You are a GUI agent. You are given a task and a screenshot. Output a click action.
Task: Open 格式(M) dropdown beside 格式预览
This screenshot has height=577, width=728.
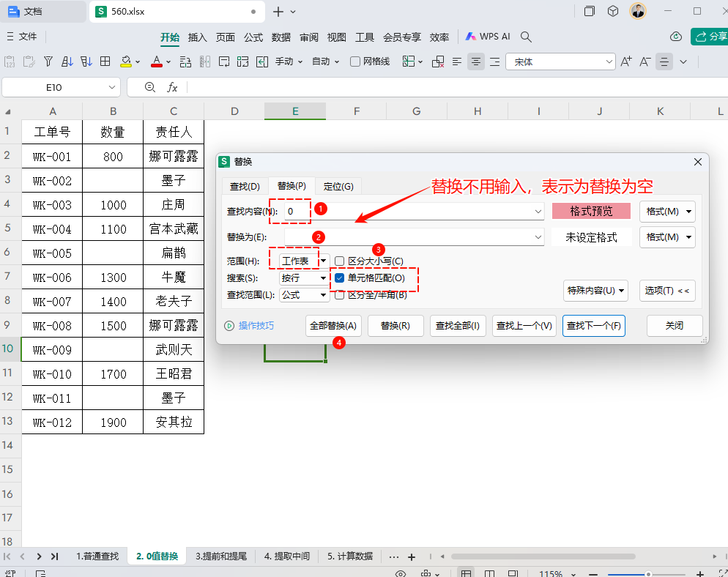coord(667,211)
